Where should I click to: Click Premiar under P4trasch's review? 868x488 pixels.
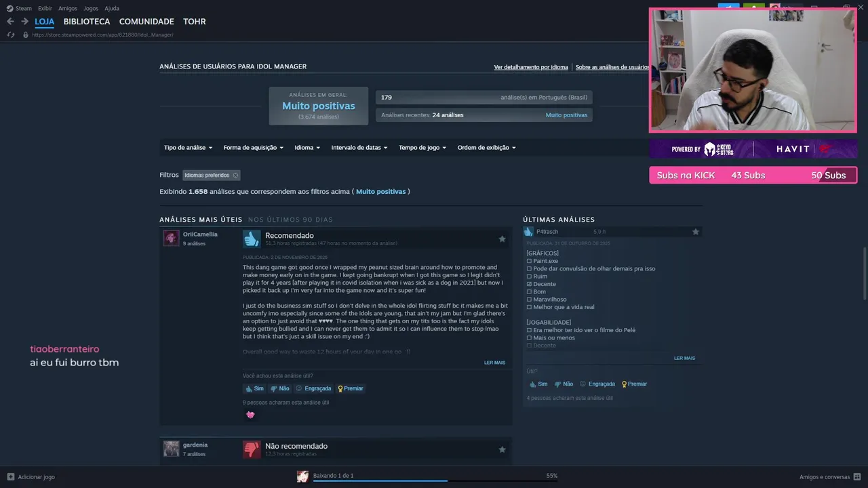[x=634, y=384]
